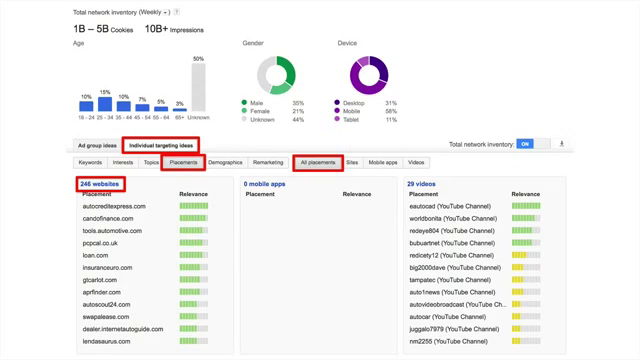Click the Mobile legend color dot
The image size is (640, 360).
point(337,111)
